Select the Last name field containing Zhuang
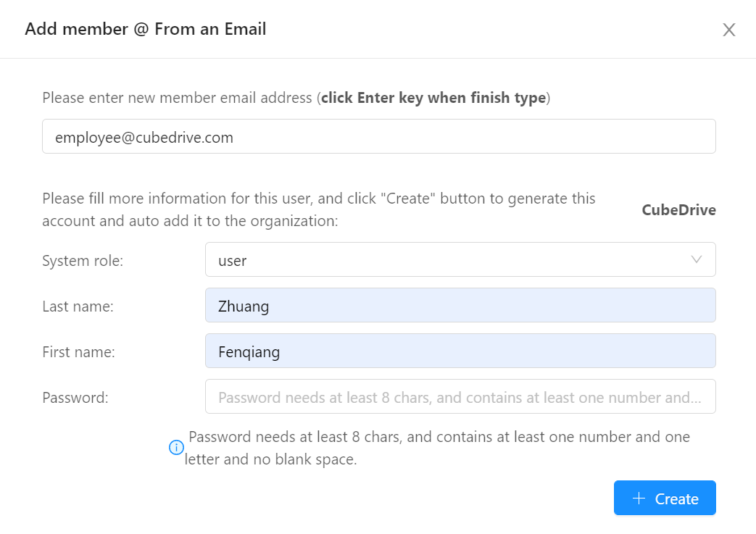This screenshot has height=534, width=756. tap(460, 305)
